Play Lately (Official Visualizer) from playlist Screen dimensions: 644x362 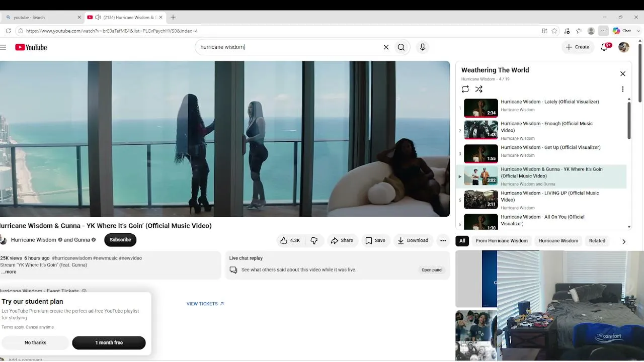pos(541,108)
